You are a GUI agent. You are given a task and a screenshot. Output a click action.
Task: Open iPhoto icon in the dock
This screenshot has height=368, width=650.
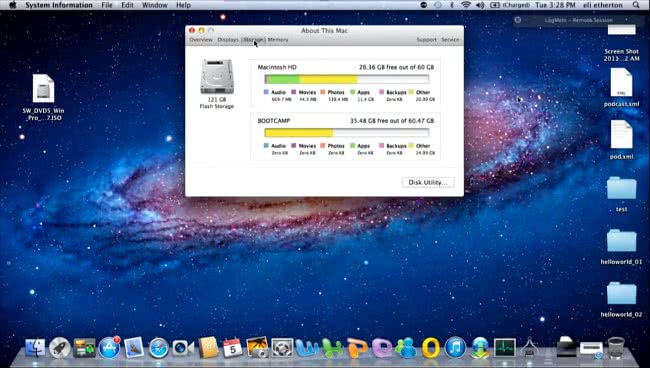tap(257, 347)
